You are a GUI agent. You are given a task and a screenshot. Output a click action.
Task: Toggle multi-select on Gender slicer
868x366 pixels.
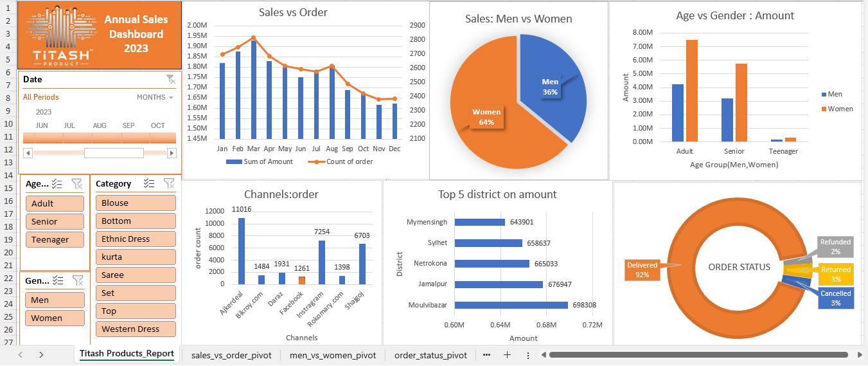pos(58,280)
